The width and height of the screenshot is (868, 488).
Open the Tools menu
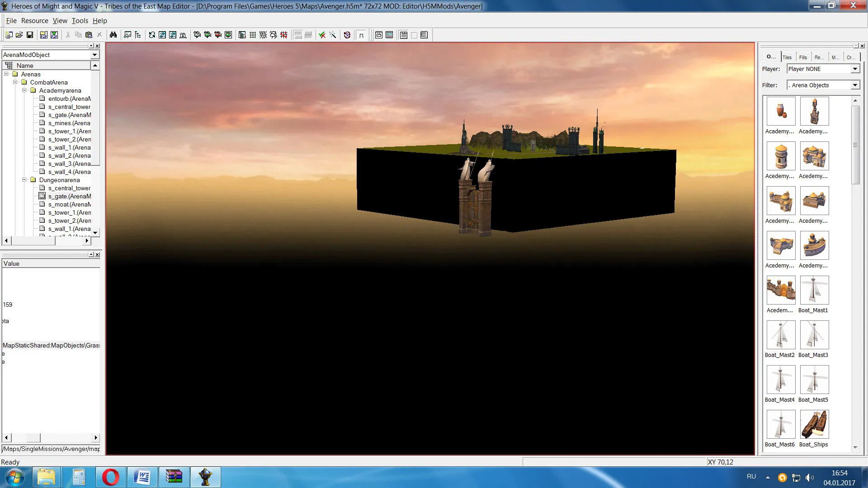80,21
